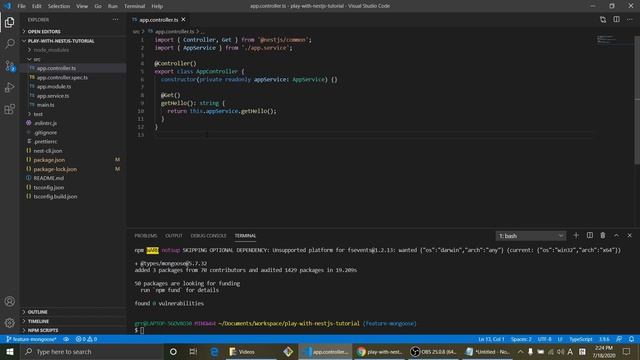640x360 pixels.
Task: Split the editor to the right
Action: pos(616,20)
